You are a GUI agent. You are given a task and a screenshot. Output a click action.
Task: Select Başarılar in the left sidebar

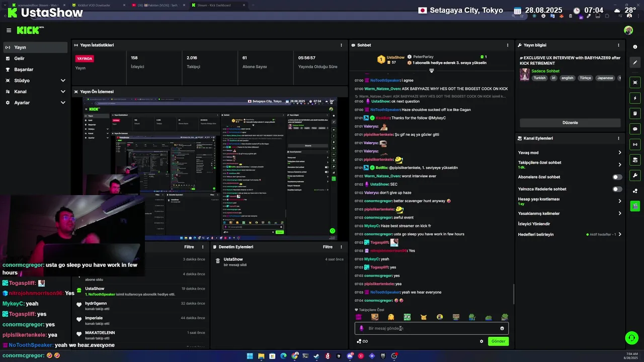click(34, 69)
